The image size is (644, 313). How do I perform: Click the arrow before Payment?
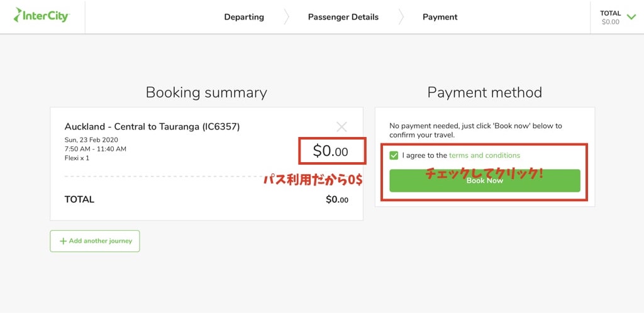[401, 17]
